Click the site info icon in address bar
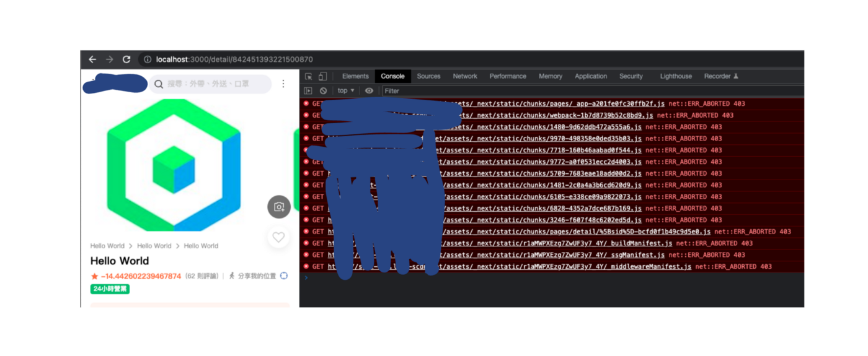 [148, 59]
